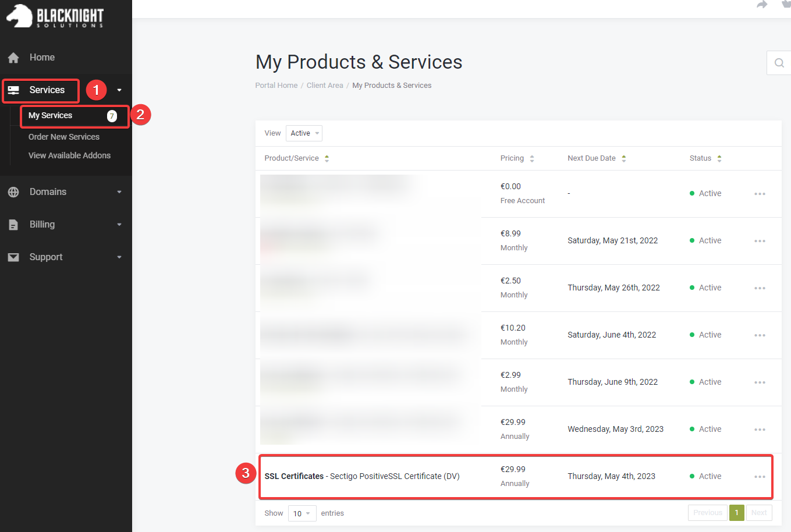Click the My Products & Services breadcrumb text
Image resolution: width=791 pixels, height=532 pixels.
392,86
